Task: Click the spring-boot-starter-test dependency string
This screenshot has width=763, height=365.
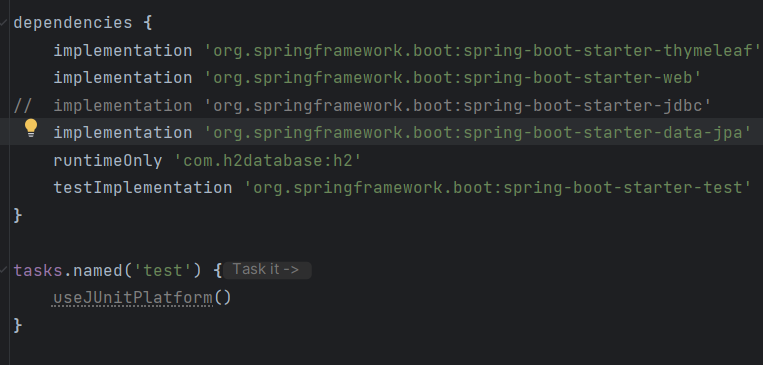Action: [x=498, y=187]
